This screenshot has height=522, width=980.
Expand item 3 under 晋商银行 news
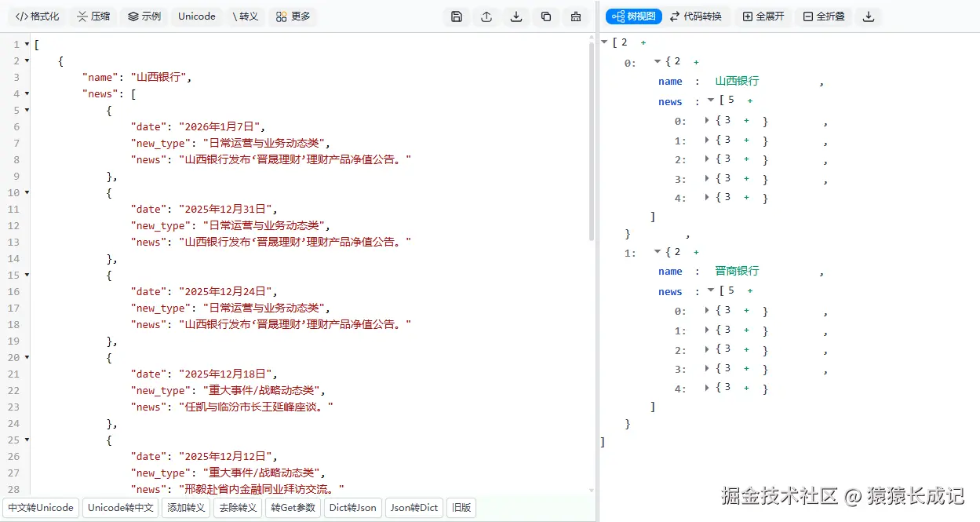pos(707,369)
